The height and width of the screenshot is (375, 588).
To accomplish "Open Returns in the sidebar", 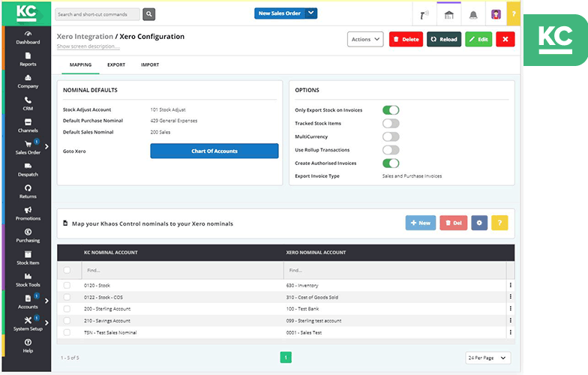I will click(28, 192).
